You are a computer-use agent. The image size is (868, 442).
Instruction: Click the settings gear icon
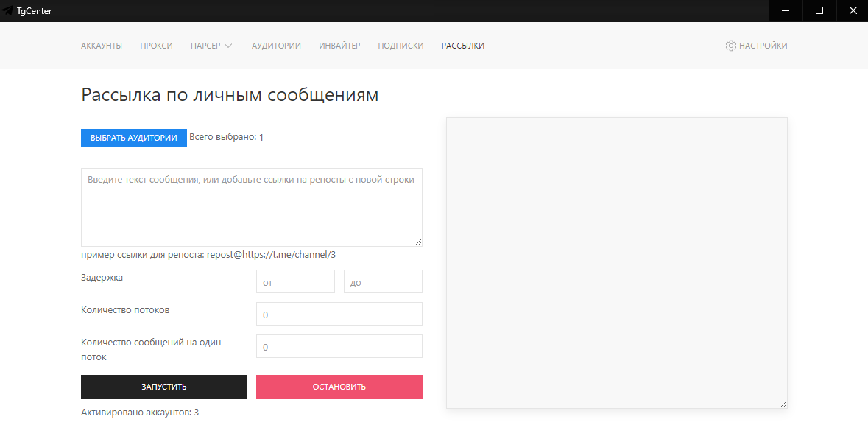click(730, 46)
